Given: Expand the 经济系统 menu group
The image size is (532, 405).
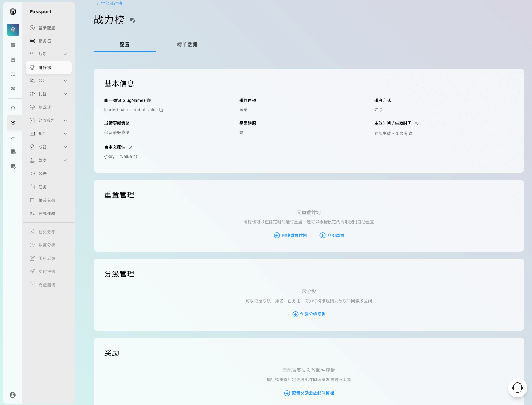Looking at the screenshot, I should pos(65,121).
